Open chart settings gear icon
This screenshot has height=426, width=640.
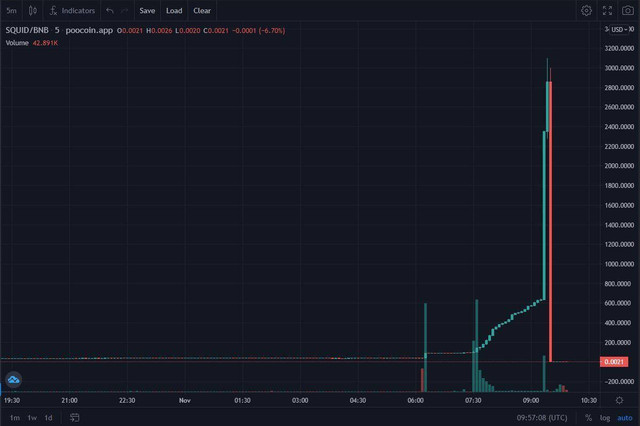[587, 10]
